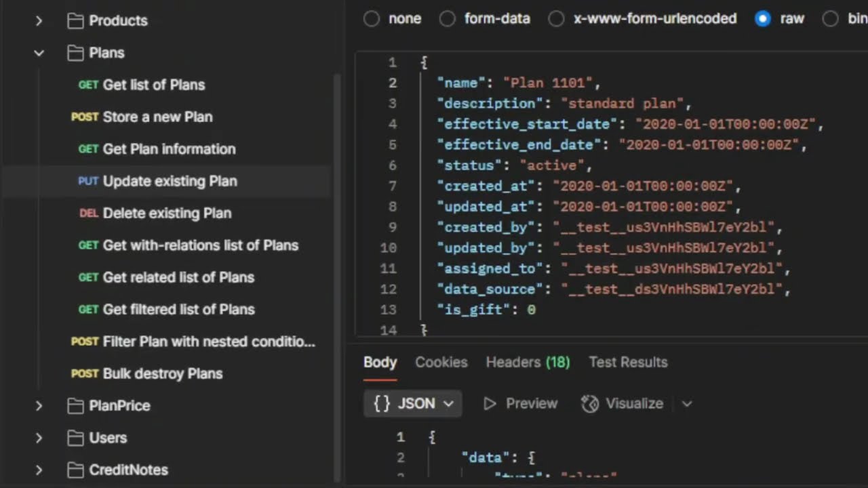Click the effective_start_date value

coord(725,125)
